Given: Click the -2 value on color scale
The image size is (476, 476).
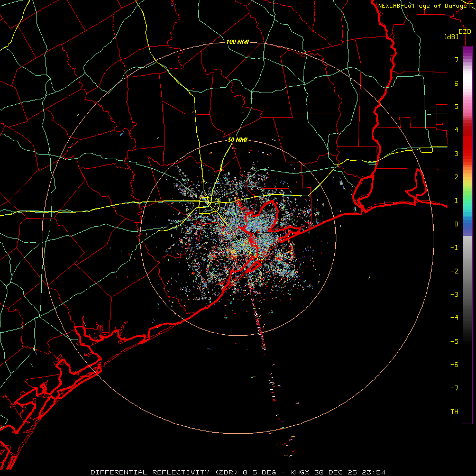Looking at the screenshot, I should pyautogui.click(x=454, y=271).
